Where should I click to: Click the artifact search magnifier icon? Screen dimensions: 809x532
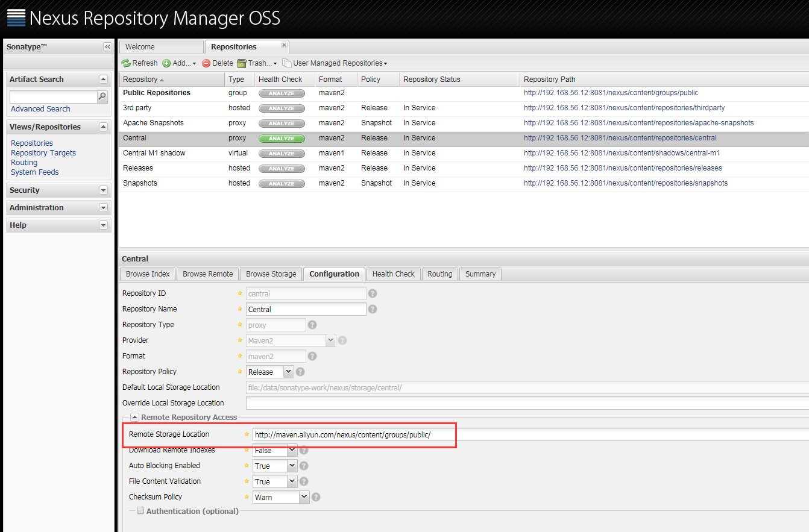point(102,96)
